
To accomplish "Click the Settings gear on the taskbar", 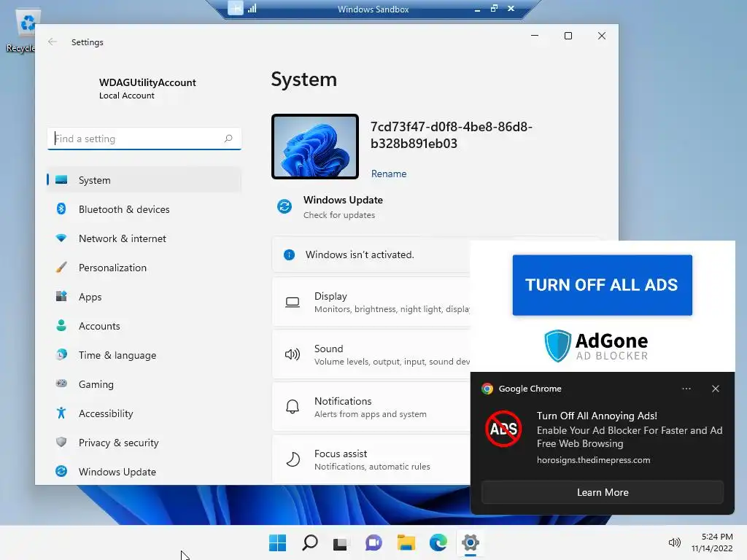I will (x=471, y=542).
